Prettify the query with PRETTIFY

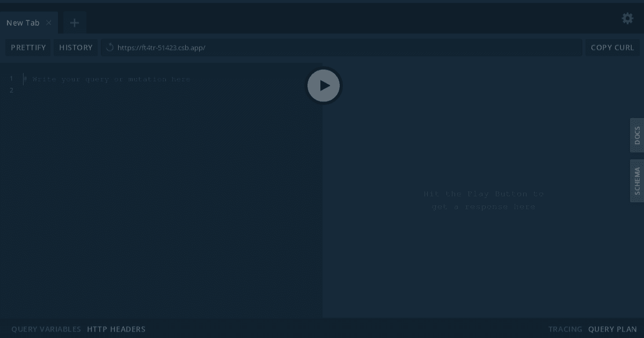click(x=27, y=47)
